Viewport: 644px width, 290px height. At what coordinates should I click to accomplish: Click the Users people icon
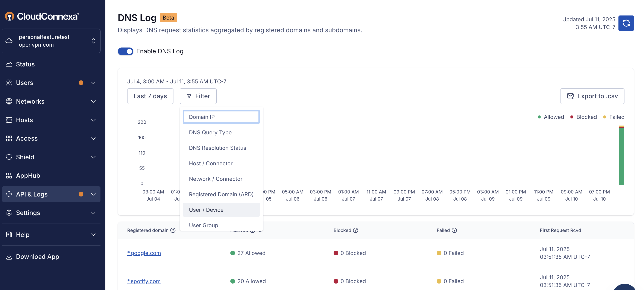tap(9, 83)
